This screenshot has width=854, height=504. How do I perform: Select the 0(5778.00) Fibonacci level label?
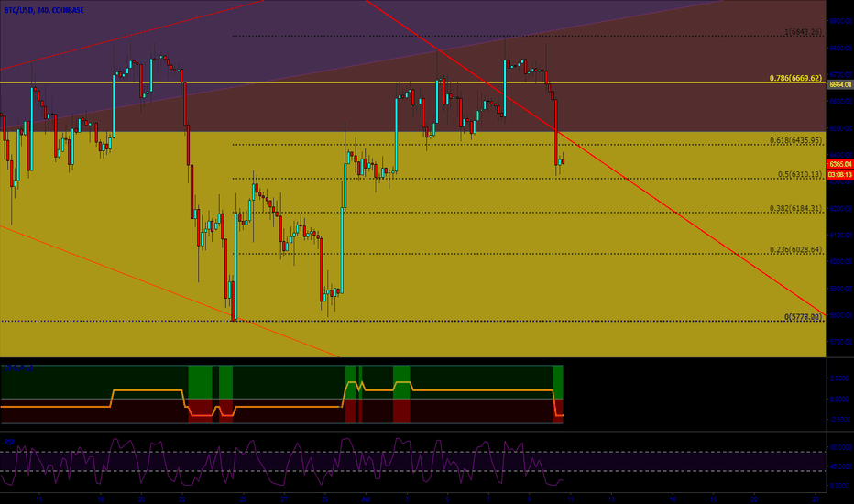[x=803, y=316]
